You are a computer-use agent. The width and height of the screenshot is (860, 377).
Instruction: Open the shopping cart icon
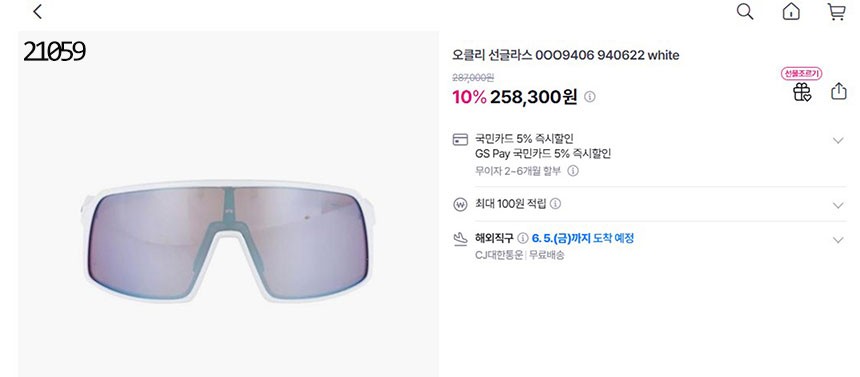click(836, 12)
